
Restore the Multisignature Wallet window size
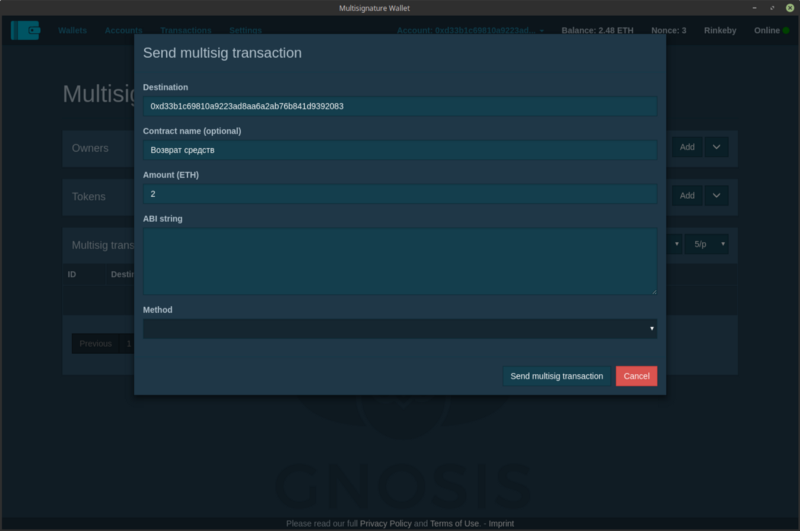(x=772, y=8)
